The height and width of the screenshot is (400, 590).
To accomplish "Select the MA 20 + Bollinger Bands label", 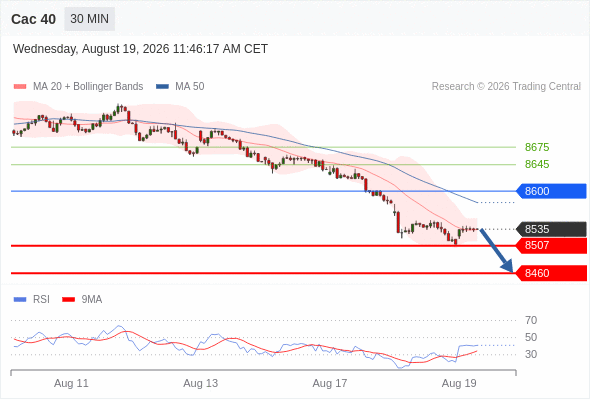I will [x=88, y=87].
